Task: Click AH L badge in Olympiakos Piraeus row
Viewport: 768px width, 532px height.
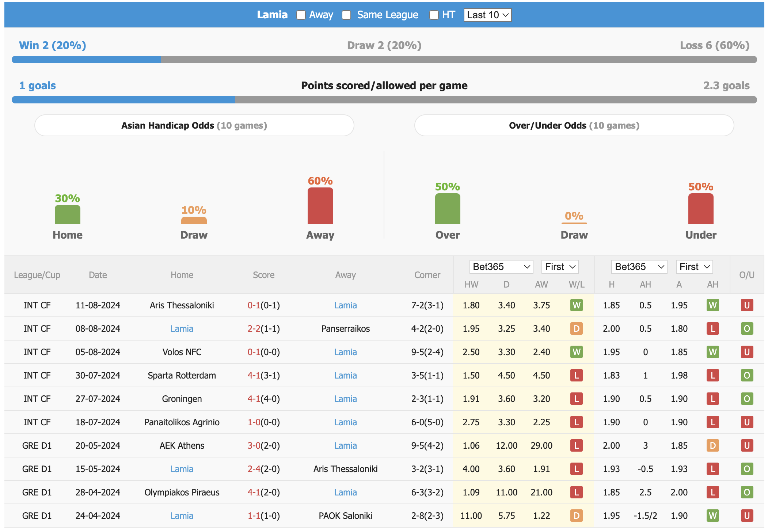Action: click(712, 492)
